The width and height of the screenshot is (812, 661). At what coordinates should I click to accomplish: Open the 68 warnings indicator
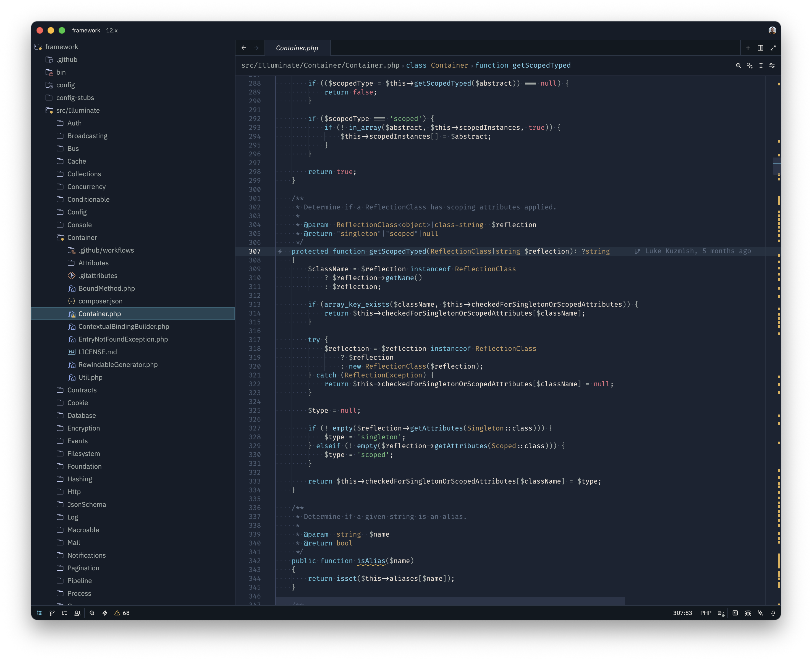coord(122,613)
